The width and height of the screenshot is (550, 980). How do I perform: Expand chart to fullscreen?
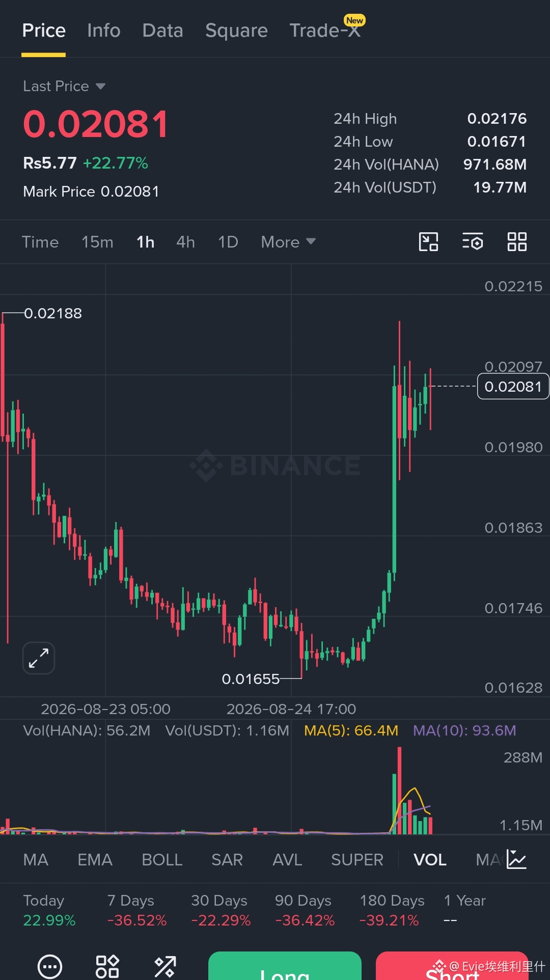(39, 658)
